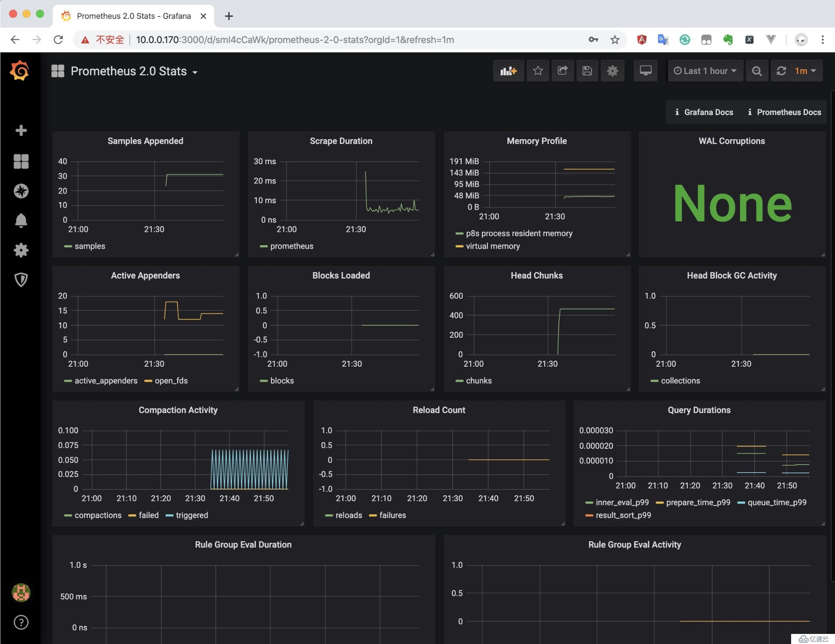835x644 pixels.
Task: Toggle p8s process resident memory series
Action: click(519, 233)
